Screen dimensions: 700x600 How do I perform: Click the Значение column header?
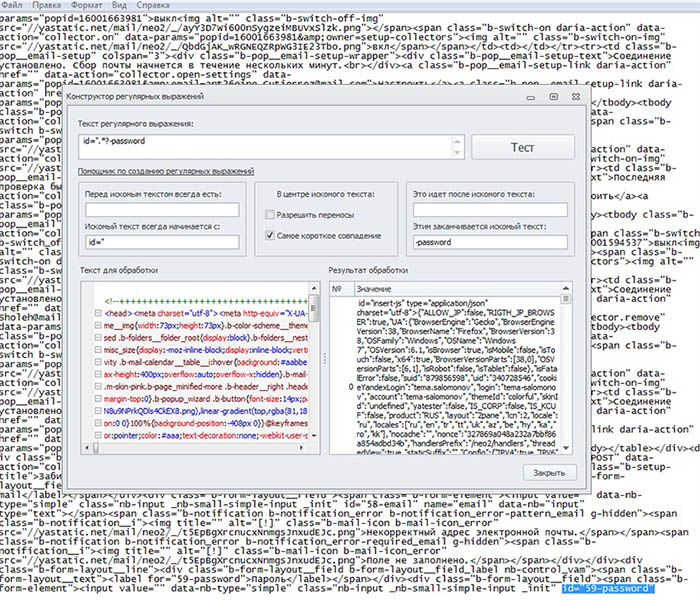tap(458, 289)
